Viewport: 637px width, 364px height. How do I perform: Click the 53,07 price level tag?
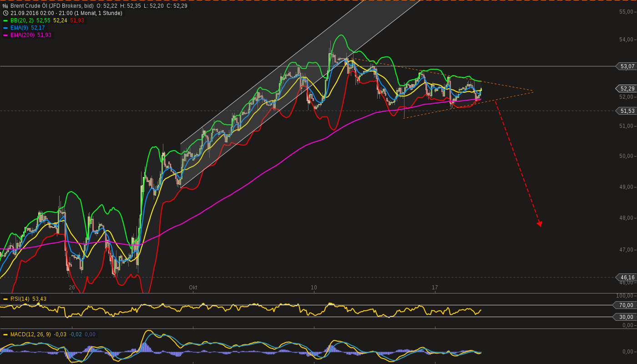tap(626, 66)
